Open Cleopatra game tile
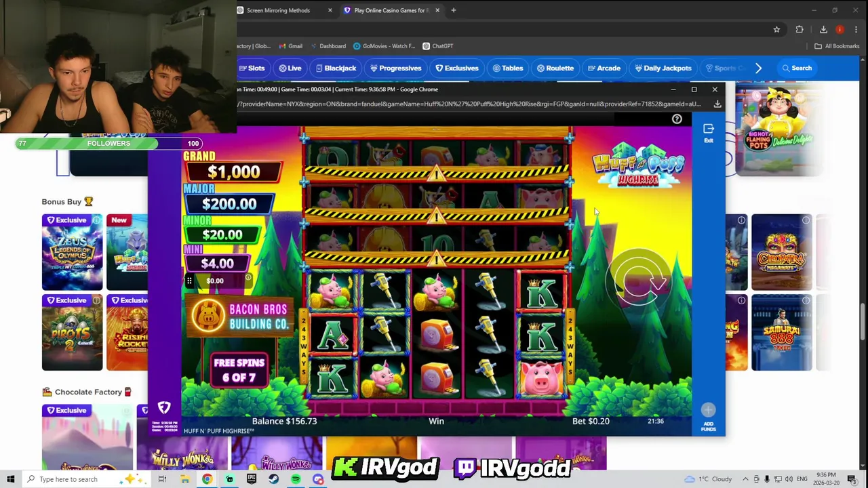Screen dimensions: 868x488 coord(781,252)
